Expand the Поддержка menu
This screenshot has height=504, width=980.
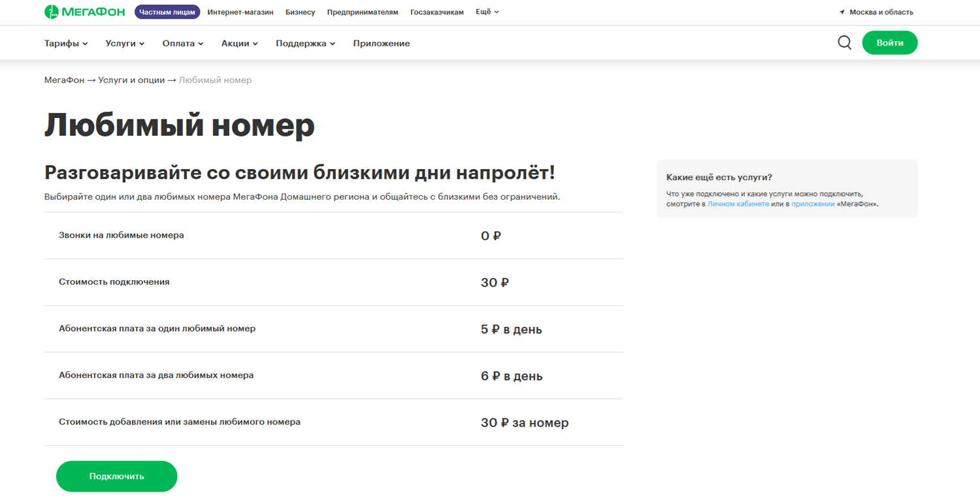[306, 43]
